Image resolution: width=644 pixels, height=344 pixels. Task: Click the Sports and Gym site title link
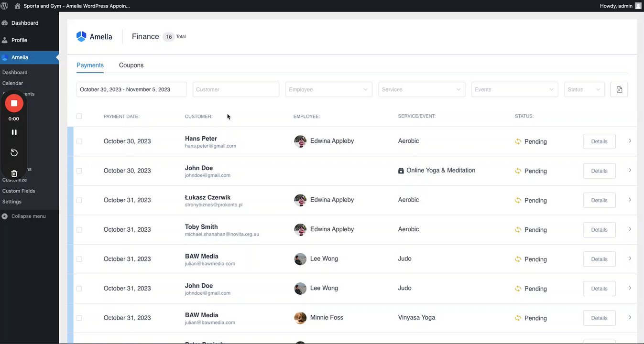pos(76,6)
